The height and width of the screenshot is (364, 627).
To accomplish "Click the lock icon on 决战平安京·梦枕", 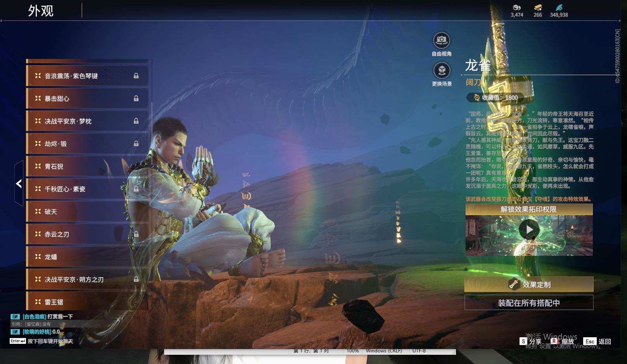I will [x=136, y=121].
